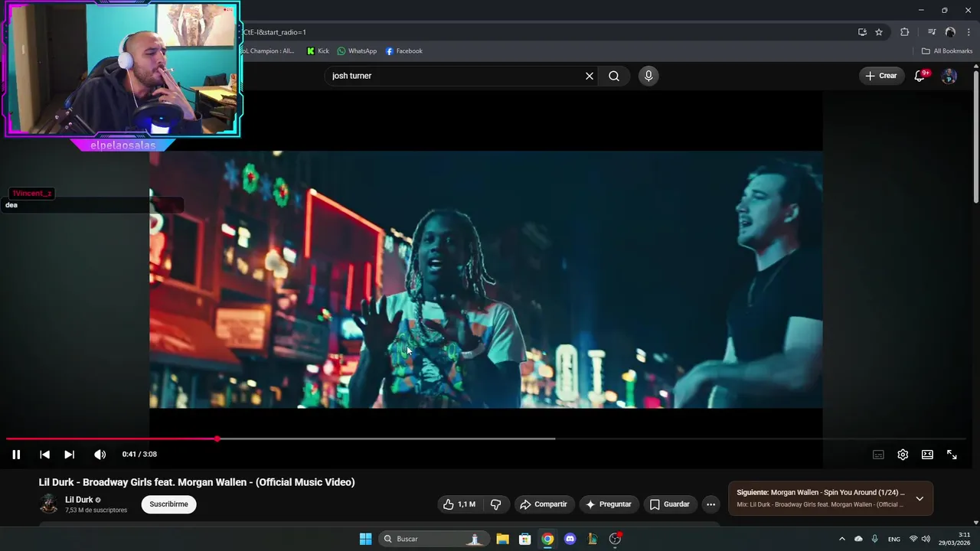Viewport: 980px width, 551px height.
Task: Open the cloud tray icon
Action: tap(858, 539)
